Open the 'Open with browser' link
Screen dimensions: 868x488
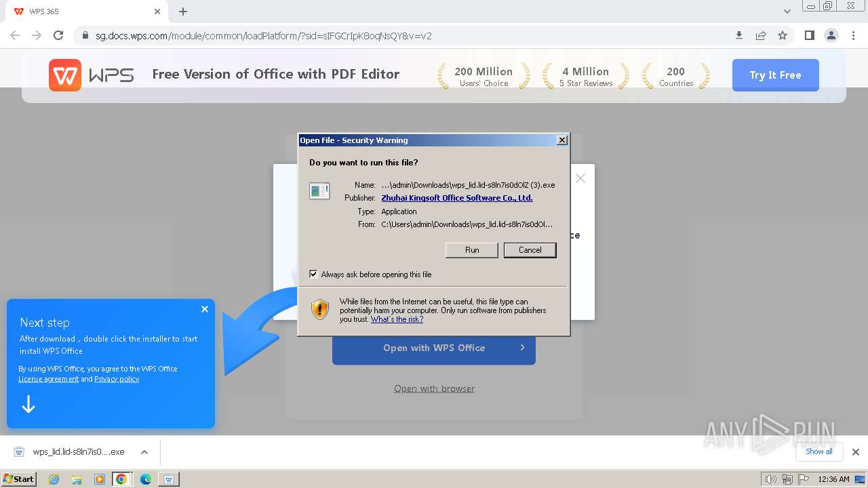[434, 388]
